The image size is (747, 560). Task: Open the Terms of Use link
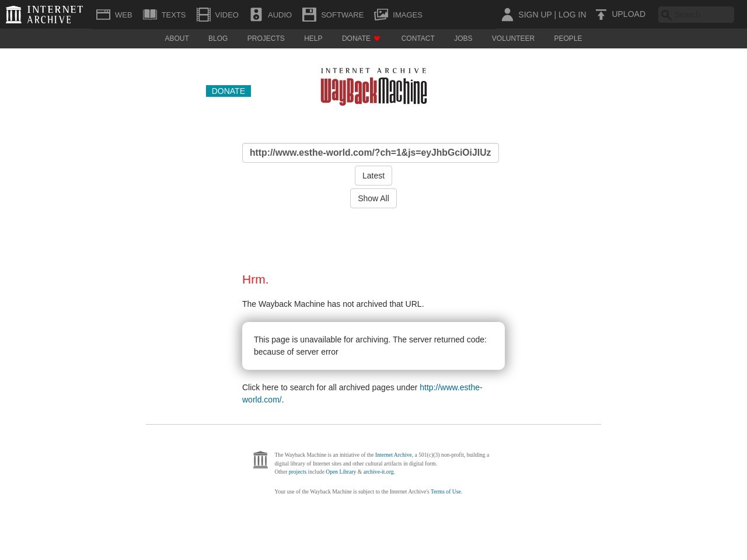(x=445, y=492)
